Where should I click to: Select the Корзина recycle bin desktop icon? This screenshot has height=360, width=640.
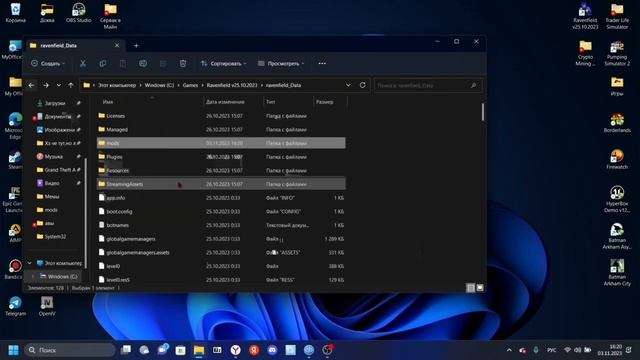[x=16, y=13]
